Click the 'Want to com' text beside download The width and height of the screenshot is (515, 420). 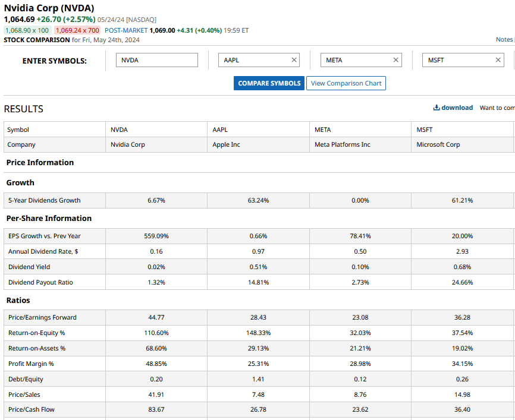point(497,108)
